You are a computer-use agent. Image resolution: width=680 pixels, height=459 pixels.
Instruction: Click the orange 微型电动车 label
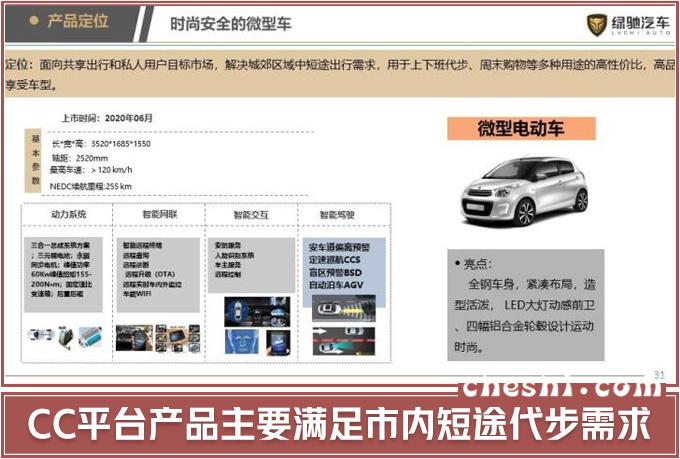click(x=521, y=128)
